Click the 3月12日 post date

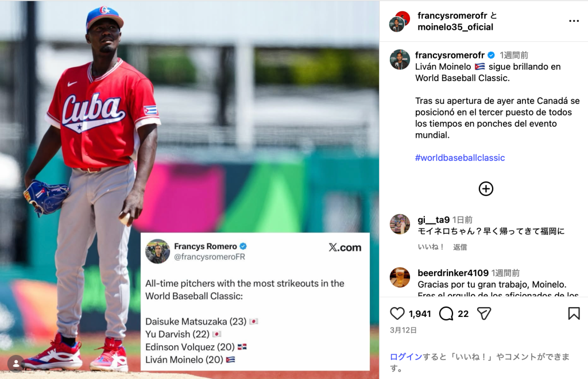click(404, 330)
